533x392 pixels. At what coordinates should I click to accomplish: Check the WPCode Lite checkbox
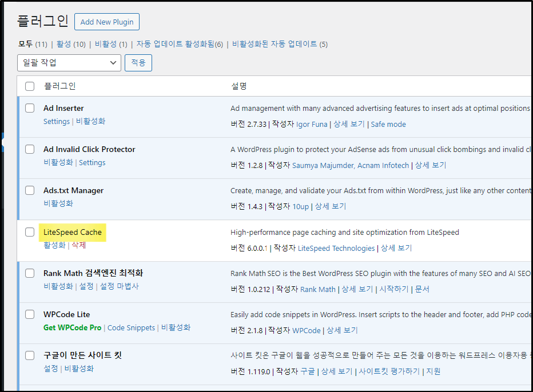(x=30, y=314)
